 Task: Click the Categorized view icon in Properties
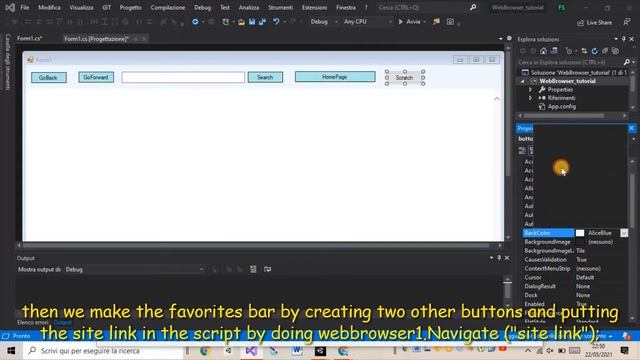522,151
